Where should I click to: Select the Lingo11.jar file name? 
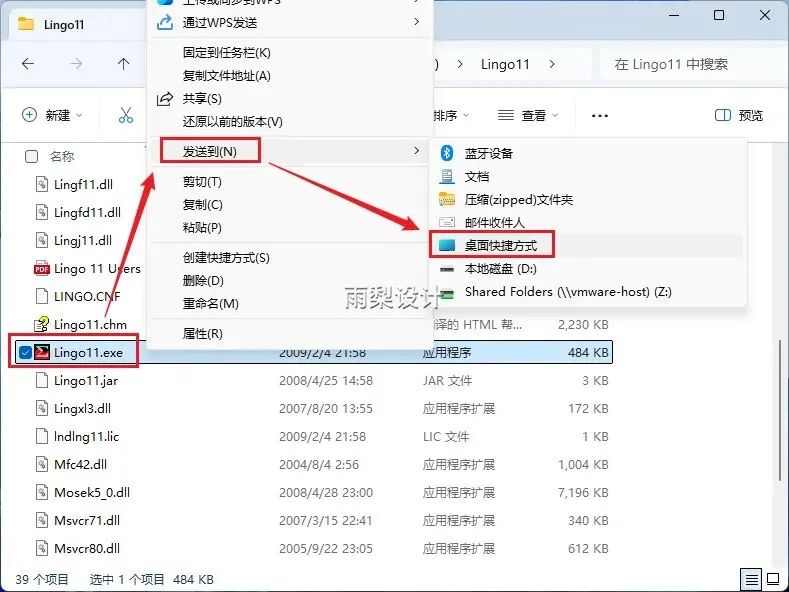86,381
